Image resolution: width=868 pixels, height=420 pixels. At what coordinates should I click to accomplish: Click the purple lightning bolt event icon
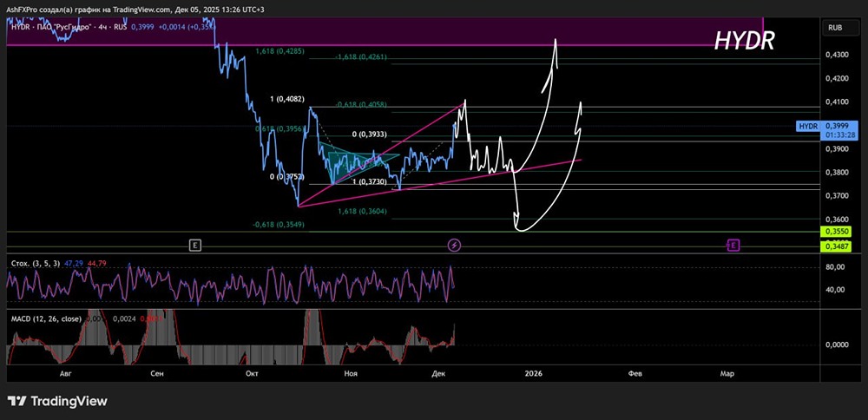pos(454,245)
